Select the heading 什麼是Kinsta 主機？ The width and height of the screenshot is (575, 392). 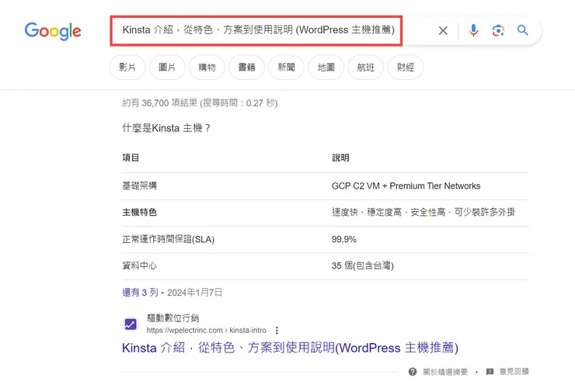[166, 128]
